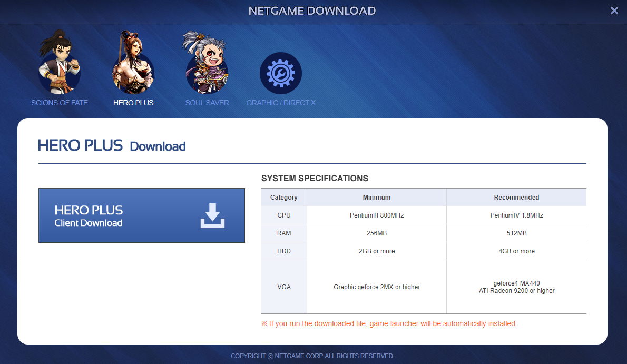The image size is (627, 364).
Task: Select the VGA row label
Action: (x=284, y=287)
